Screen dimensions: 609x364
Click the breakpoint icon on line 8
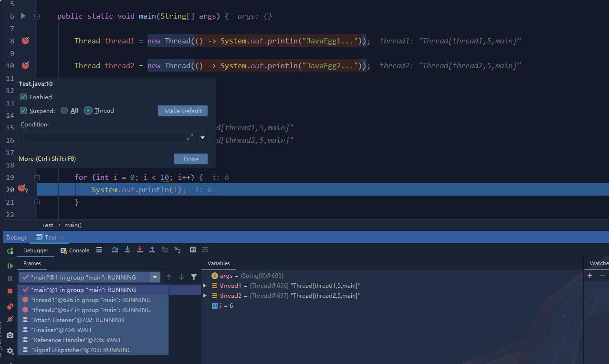25,41
